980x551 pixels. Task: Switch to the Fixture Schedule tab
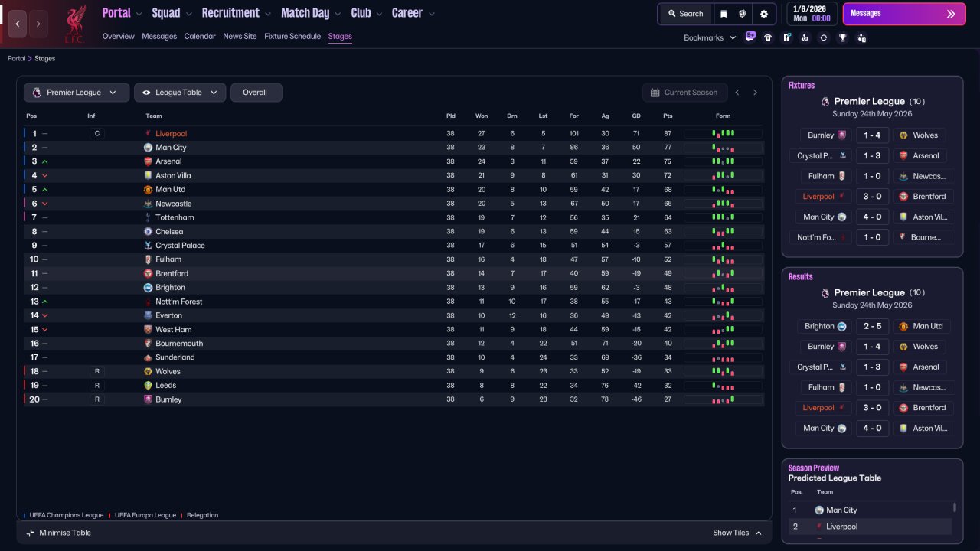[292, 36]
